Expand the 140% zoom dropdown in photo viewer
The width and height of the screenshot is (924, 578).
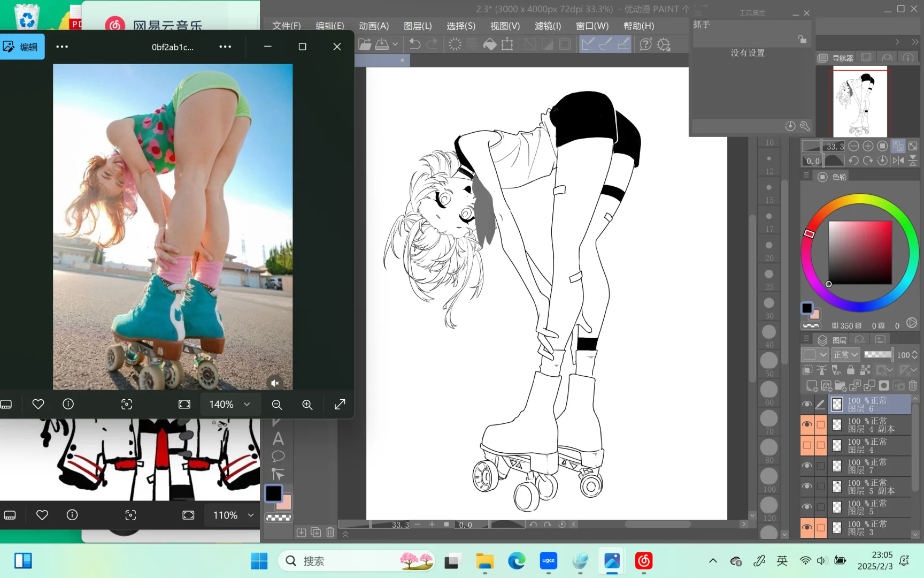[247, 405]
